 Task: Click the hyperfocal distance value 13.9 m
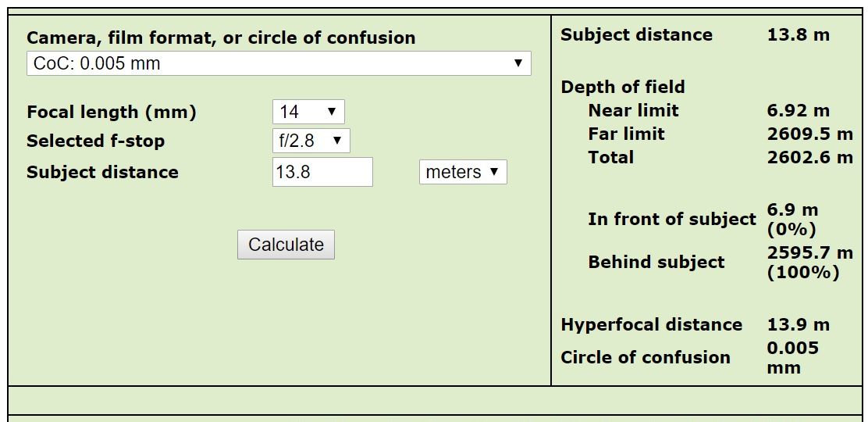pos(799,324)
